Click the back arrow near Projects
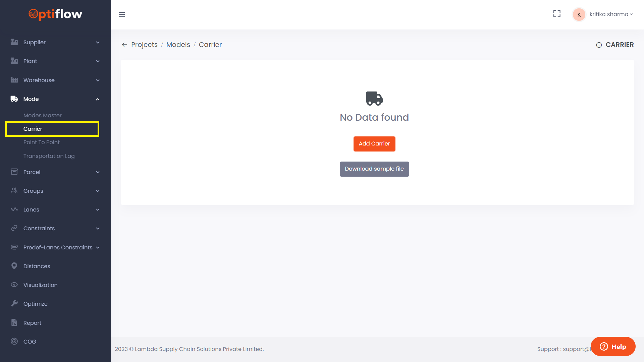Viewport: 644px width, 362px height. (x=124, y=45)
